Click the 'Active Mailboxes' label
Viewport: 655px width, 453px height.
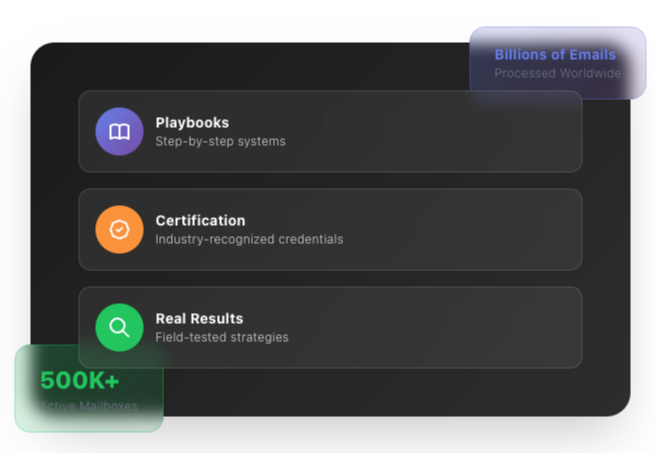click(x=88, y=406)
